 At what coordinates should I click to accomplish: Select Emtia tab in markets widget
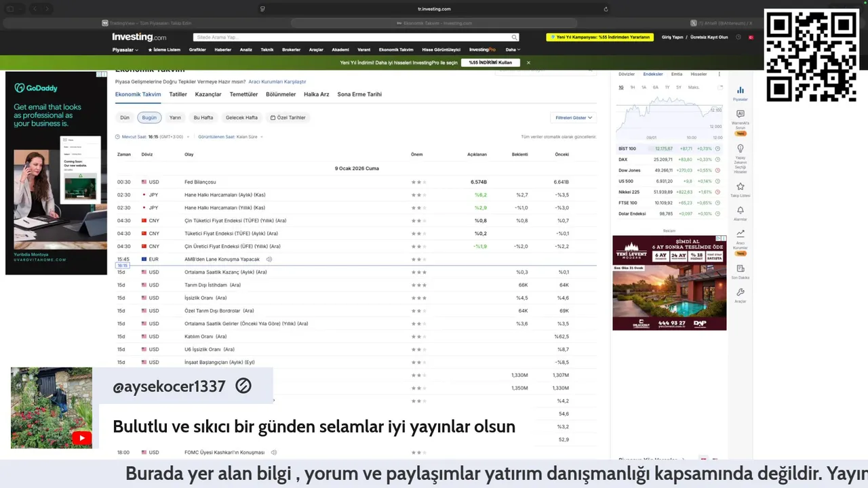pos(677,74)
